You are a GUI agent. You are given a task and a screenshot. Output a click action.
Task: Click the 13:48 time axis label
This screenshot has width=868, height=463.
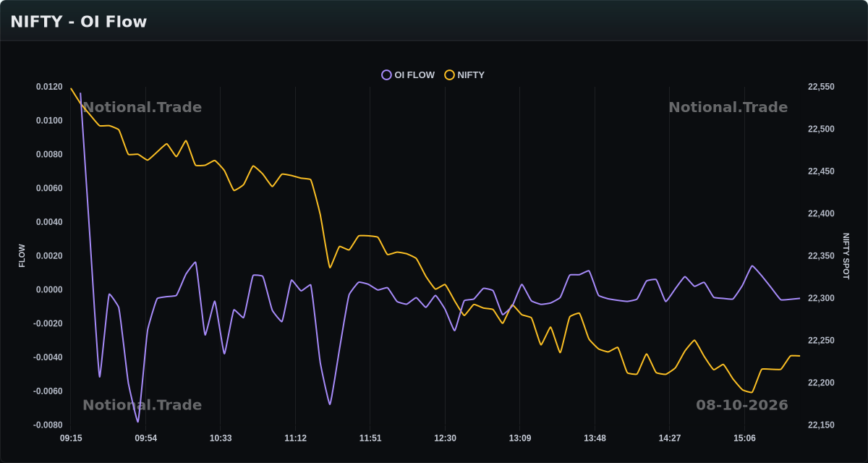[595, 438]
